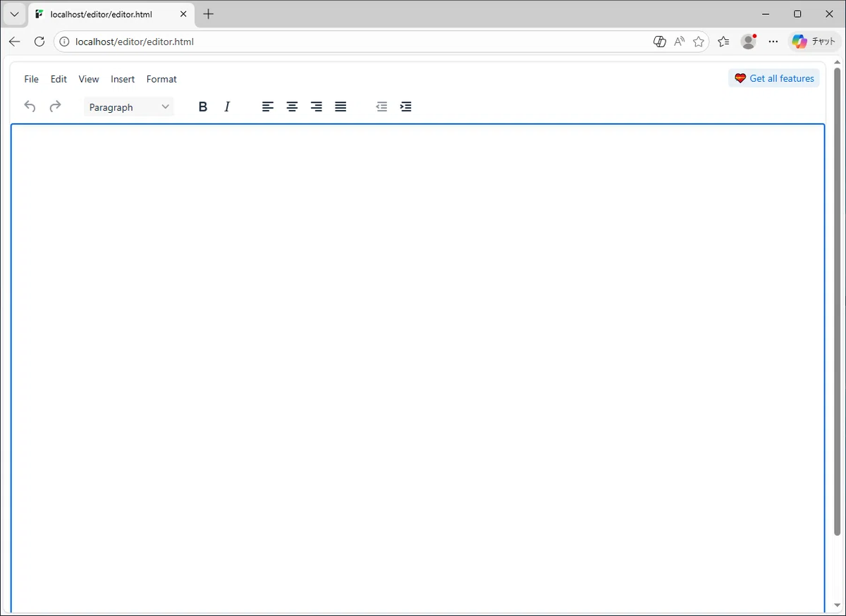Open the Insert menu
This screenshot has width=846, height=616.
click(123, 79)
